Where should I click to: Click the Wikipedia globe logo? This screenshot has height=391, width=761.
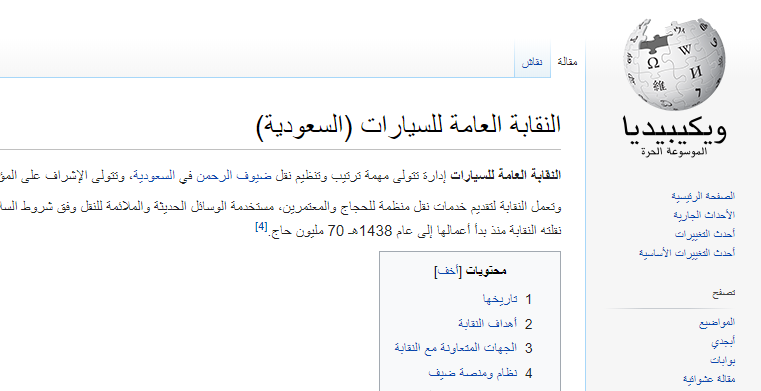[674, 64]
